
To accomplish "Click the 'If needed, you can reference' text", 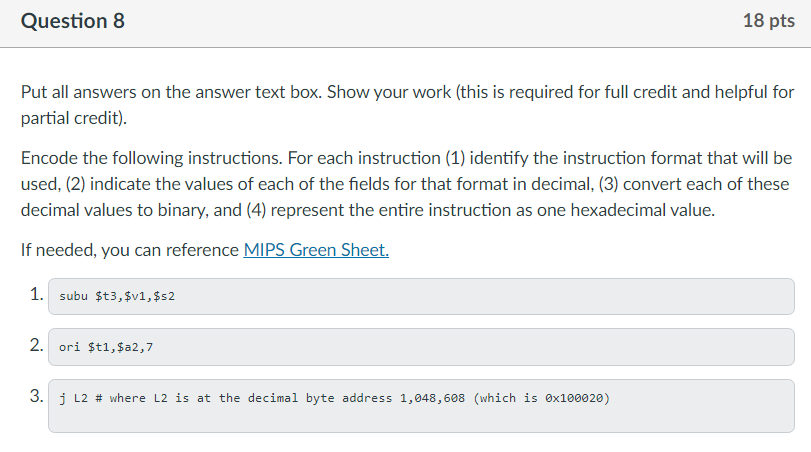I will tap(129, 250).
